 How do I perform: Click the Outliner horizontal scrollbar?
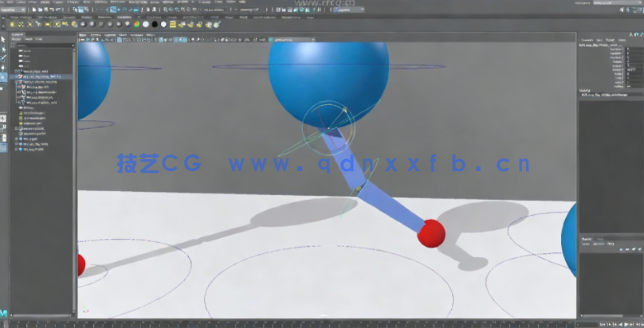tap(41, 316)
